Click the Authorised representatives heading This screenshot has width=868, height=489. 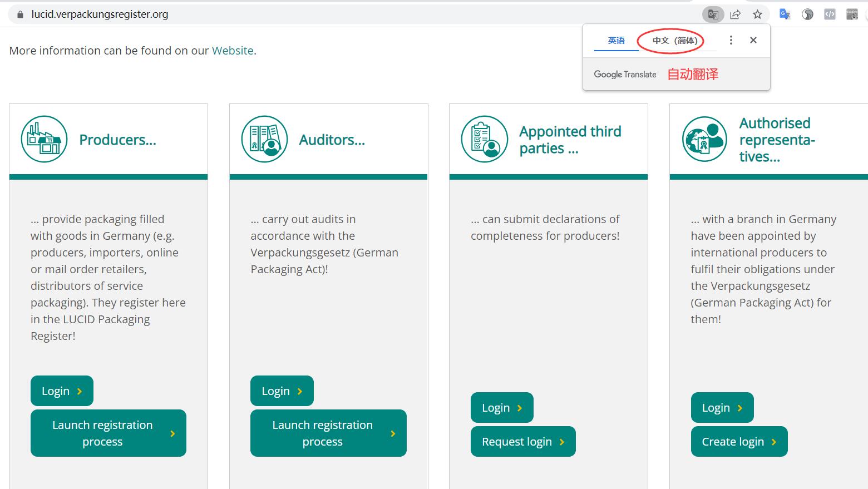777,140
